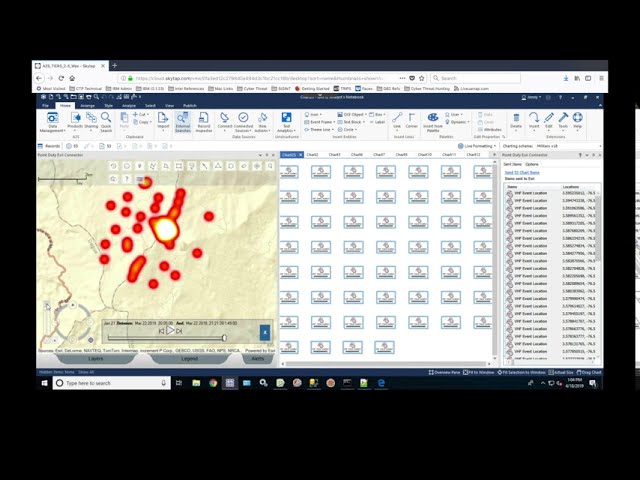Click the map zoom level slider
640x480 pixels.
47,322
